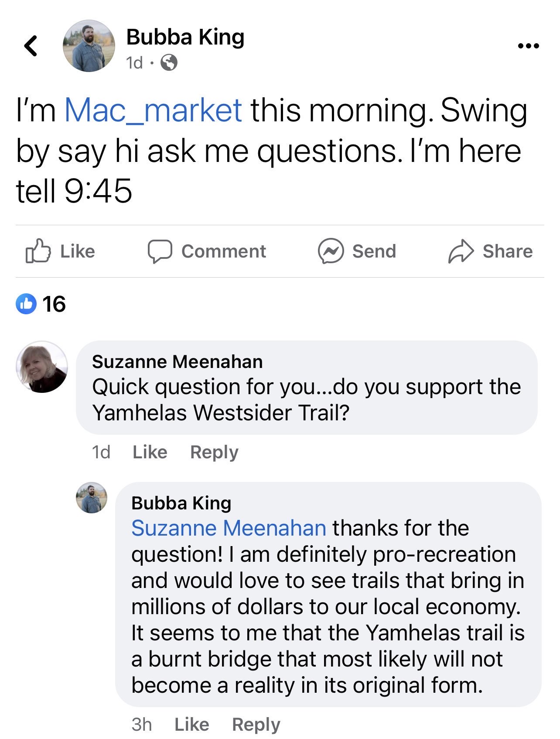Tap the back arrow icon
Viewport: 560px width, 739px height.
pos(31,45)
